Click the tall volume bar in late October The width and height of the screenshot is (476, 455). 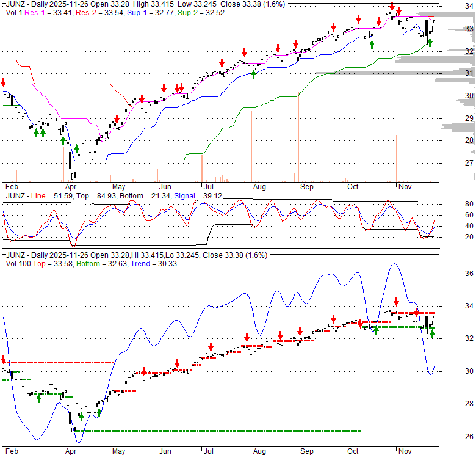point(397,158)
